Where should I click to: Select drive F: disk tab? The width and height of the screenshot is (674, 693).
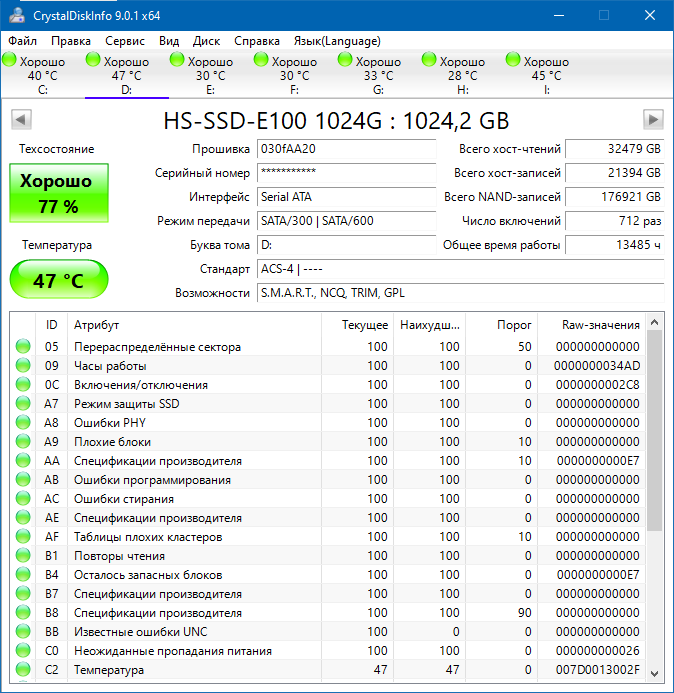[294, 75]
